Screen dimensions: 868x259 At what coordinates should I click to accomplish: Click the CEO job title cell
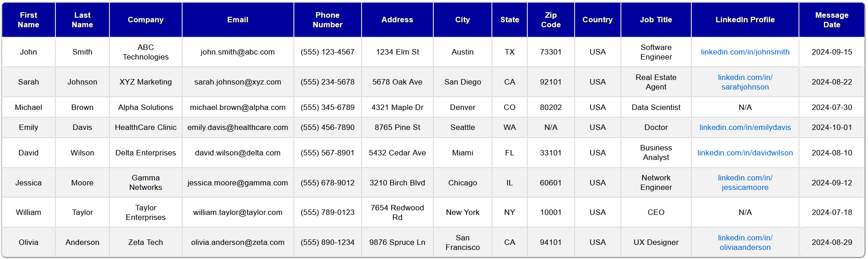[655, 213]
